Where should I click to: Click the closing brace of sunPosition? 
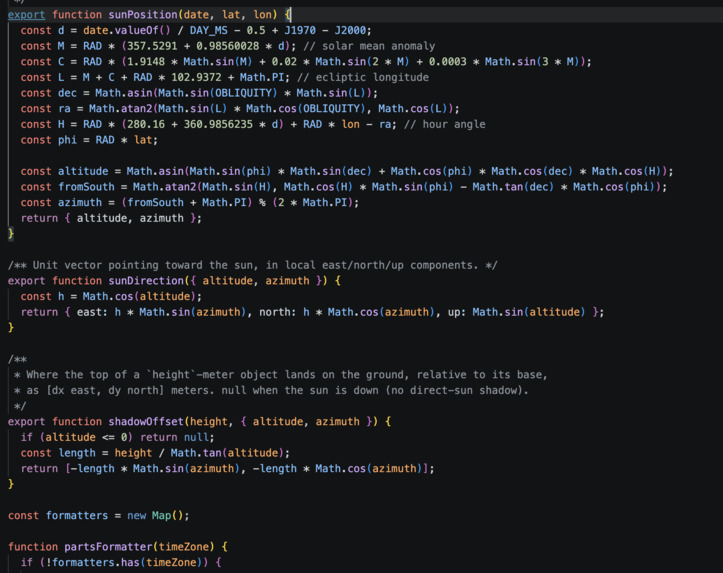tap(11, 234)
